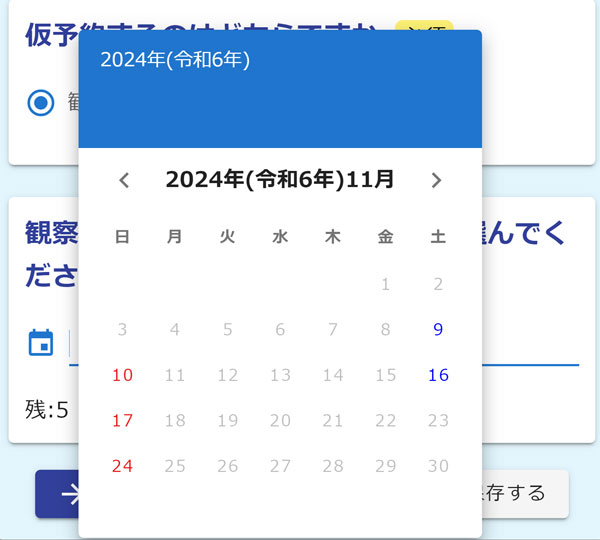This screenshot has height=540, width=600.
Task: Click the disabled date 19
Action: [228, 421]
